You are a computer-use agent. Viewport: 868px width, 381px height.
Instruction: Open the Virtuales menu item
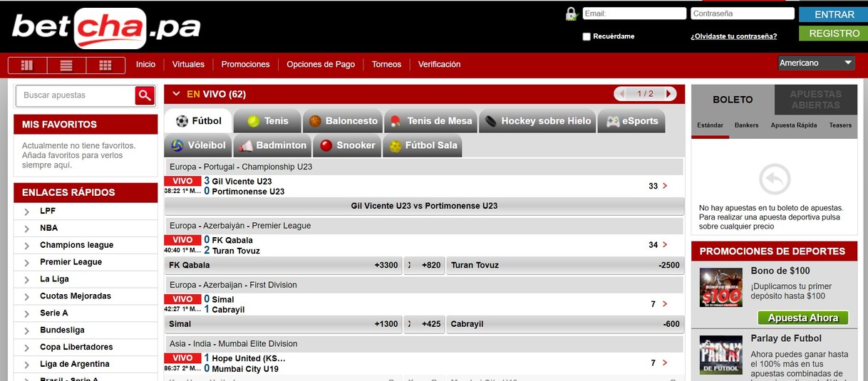coord(188,64)
